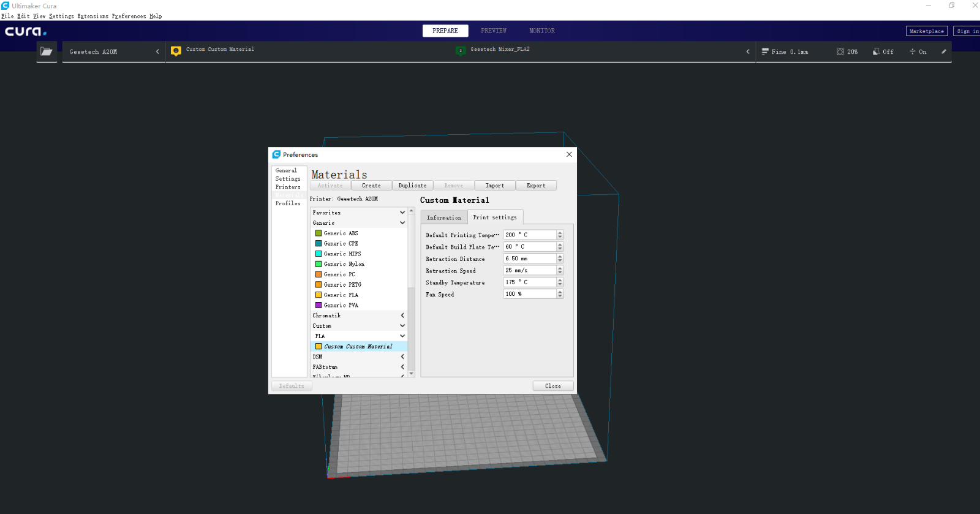Select Generic PC material

click(359, 274)
